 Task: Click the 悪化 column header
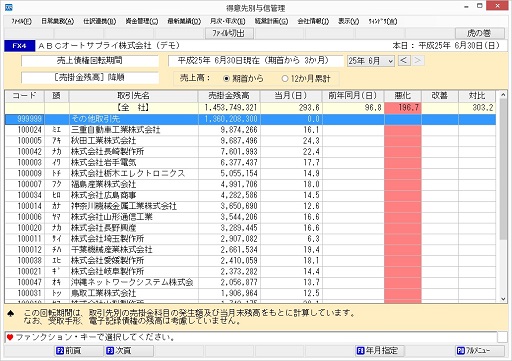403,96
